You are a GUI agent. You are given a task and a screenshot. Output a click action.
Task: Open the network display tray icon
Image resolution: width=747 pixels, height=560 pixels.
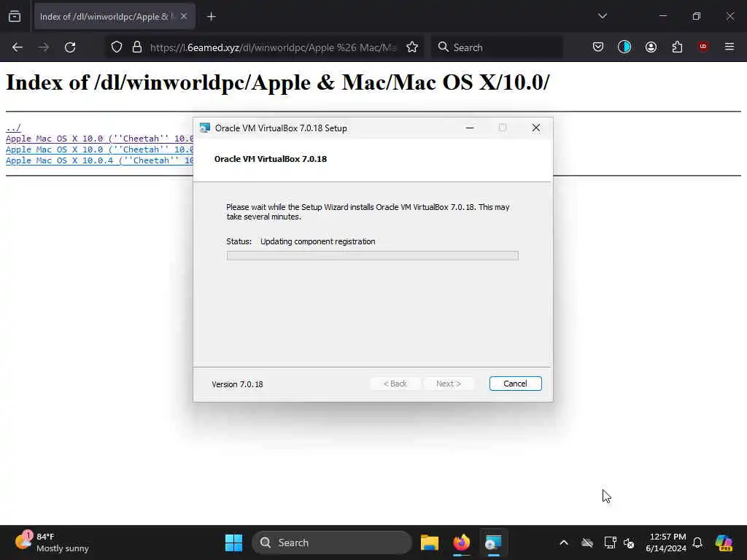point(610,542)
